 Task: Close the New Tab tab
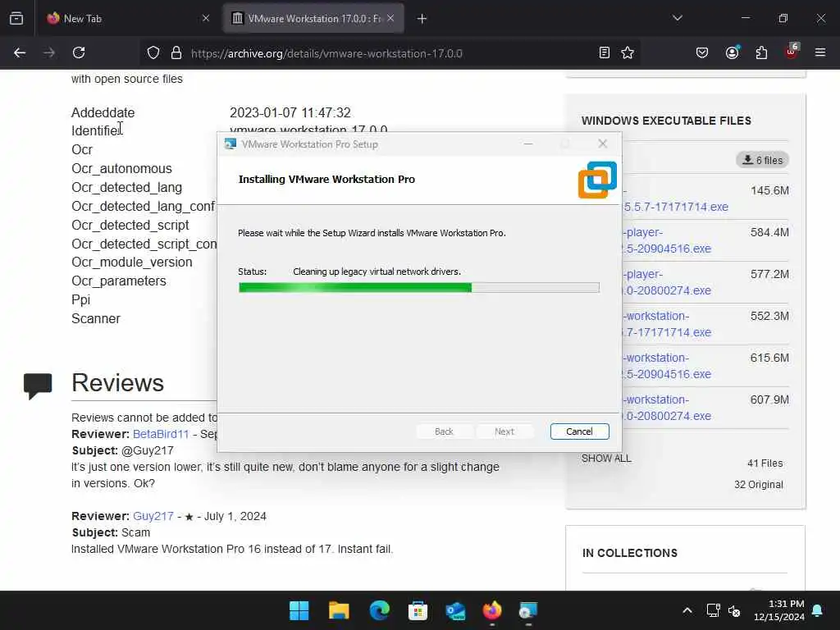(x=206, y=18)
